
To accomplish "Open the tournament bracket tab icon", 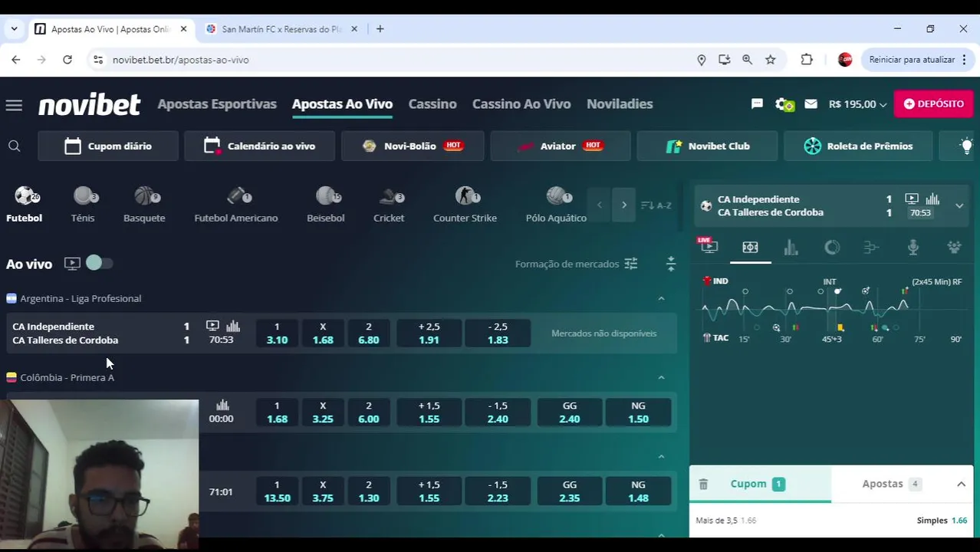I will 871,247.
